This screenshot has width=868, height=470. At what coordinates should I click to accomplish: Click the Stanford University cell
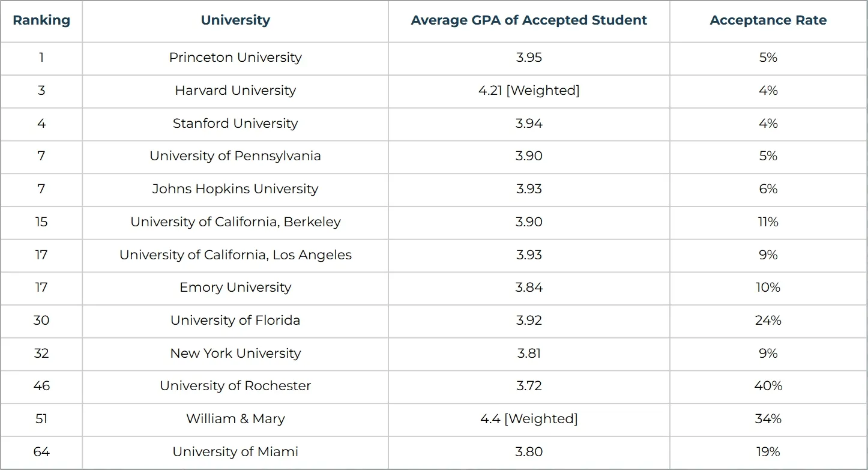(235, 124)
